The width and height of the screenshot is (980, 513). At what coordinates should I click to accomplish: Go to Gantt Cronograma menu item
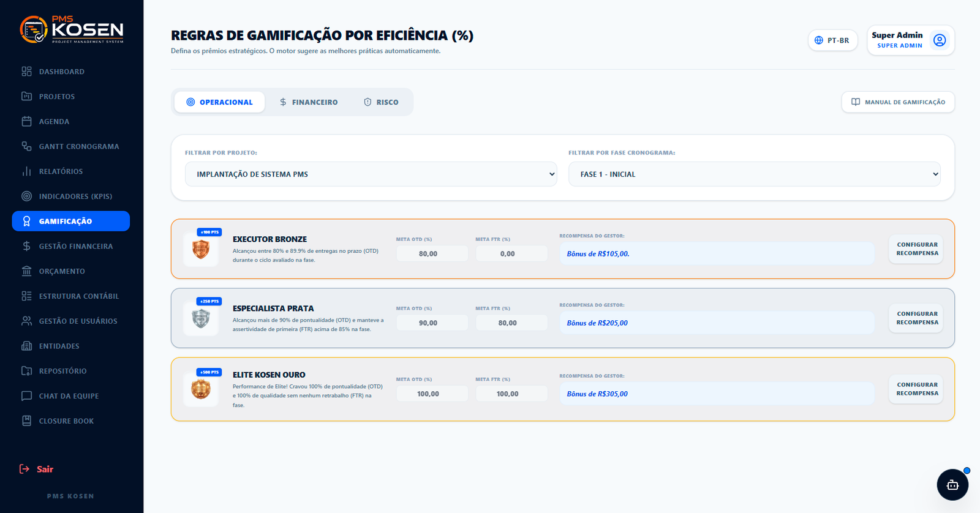click(x=71, y=146)
